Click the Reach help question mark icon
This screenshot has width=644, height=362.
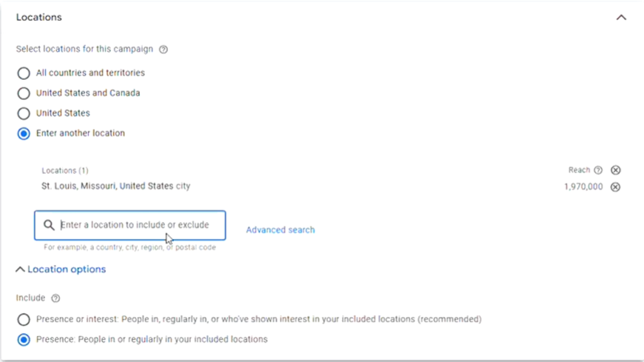[x=598, y=170]
